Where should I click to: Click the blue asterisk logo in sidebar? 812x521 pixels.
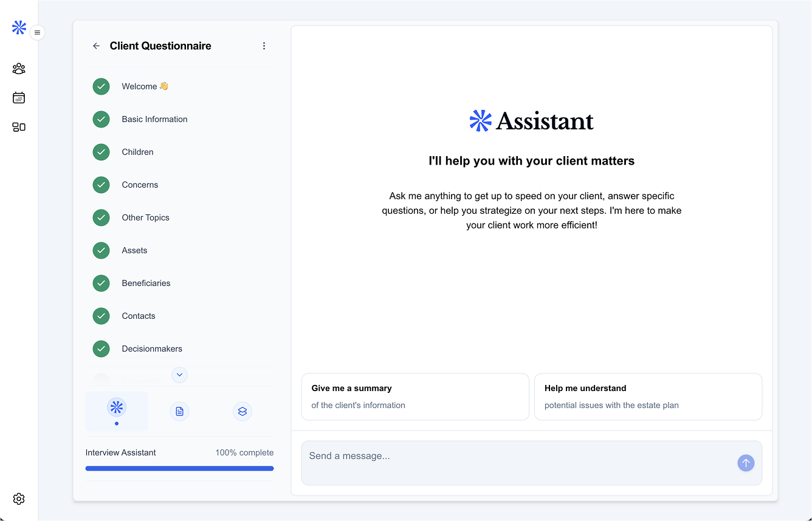[x=19, y=27]
